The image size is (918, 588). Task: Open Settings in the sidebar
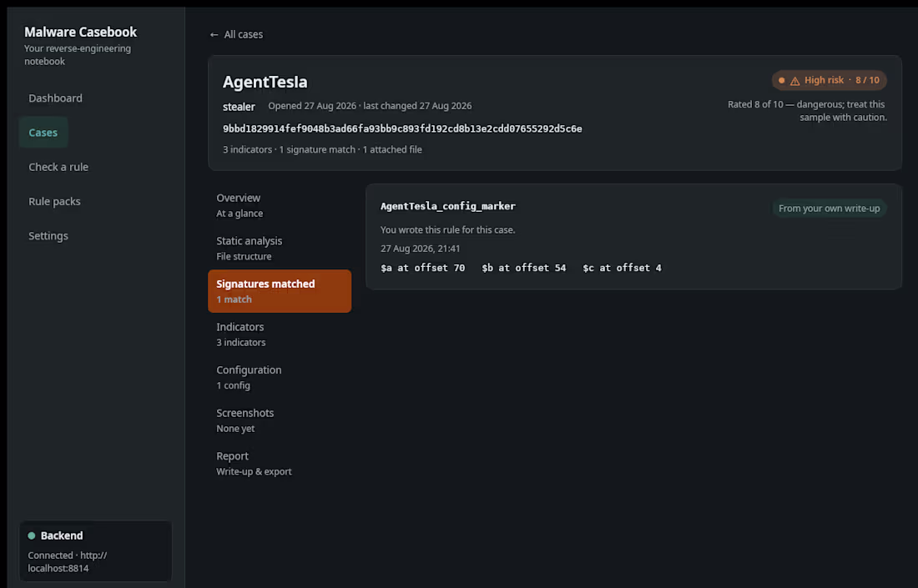[48, 236]
